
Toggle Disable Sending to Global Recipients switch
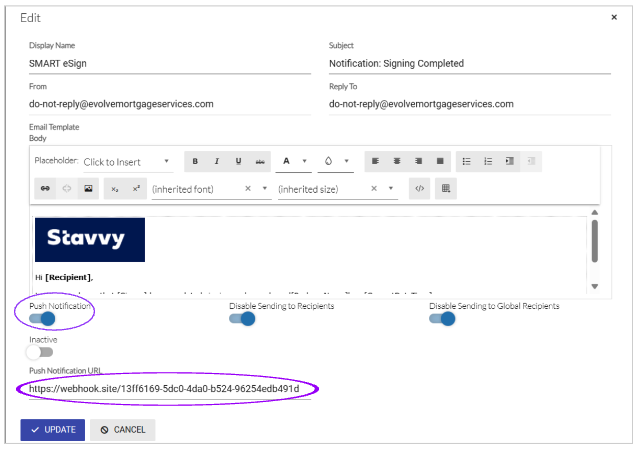click(x=442, y=319)
